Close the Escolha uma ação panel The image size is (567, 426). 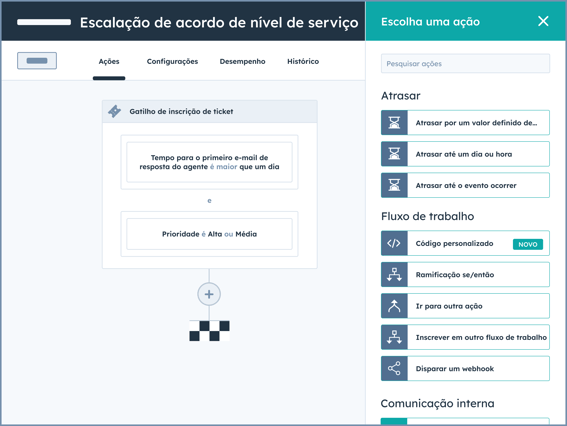click(543, 21)
